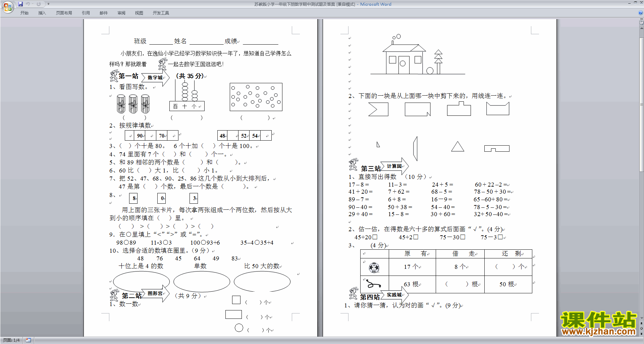Click the Redo icon in quick access toolbar
Screen dimensions: 644x344
[x=39, y=4]
